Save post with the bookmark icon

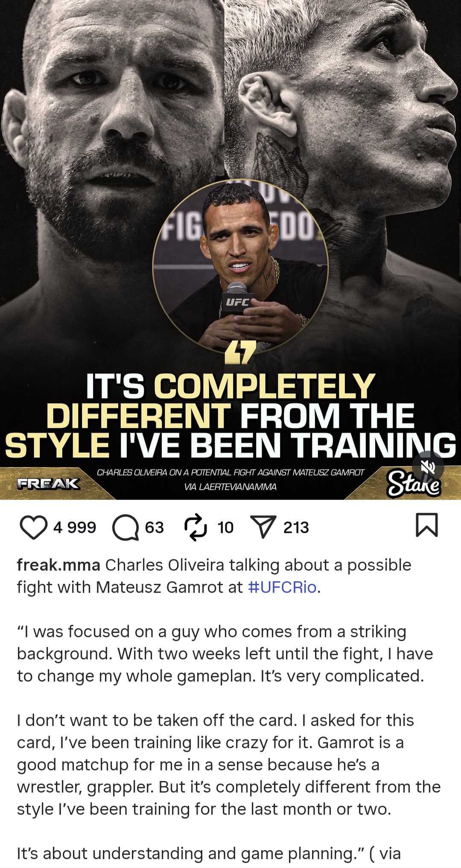pos(427,525)
